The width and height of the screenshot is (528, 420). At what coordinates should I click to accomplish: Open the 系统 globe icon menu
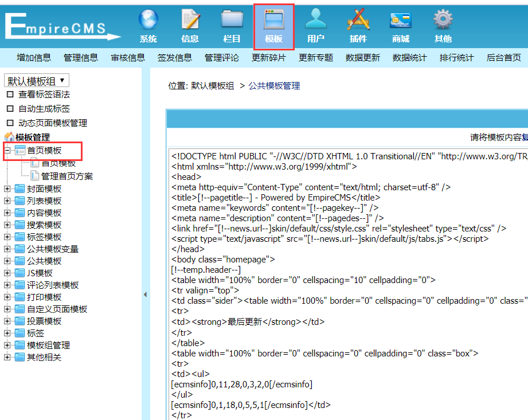(148, 26)
